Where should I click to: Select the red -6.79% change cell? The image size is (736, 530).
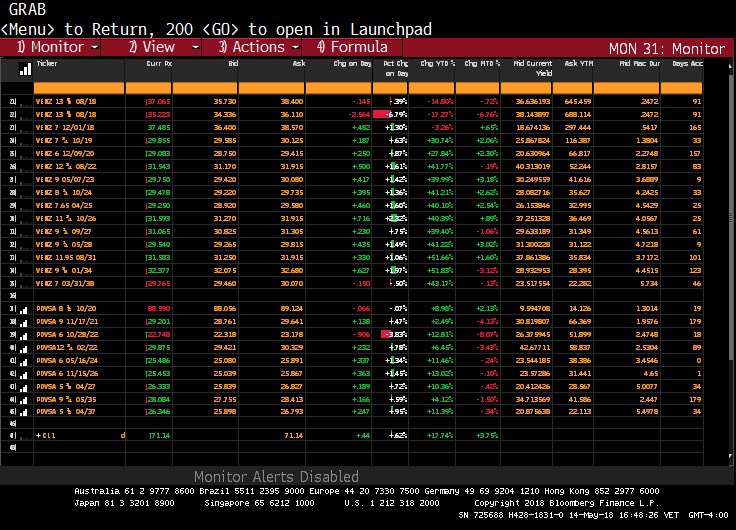pos(395,115)
